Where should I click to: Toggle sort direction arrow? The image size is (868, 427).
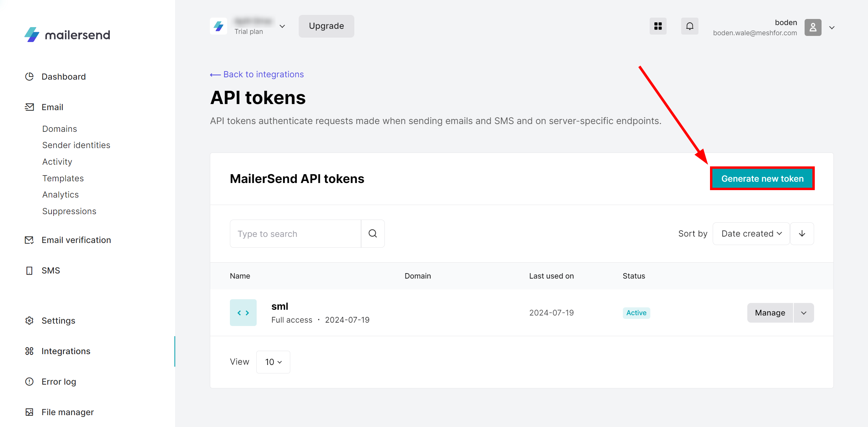tap(802, 233)
